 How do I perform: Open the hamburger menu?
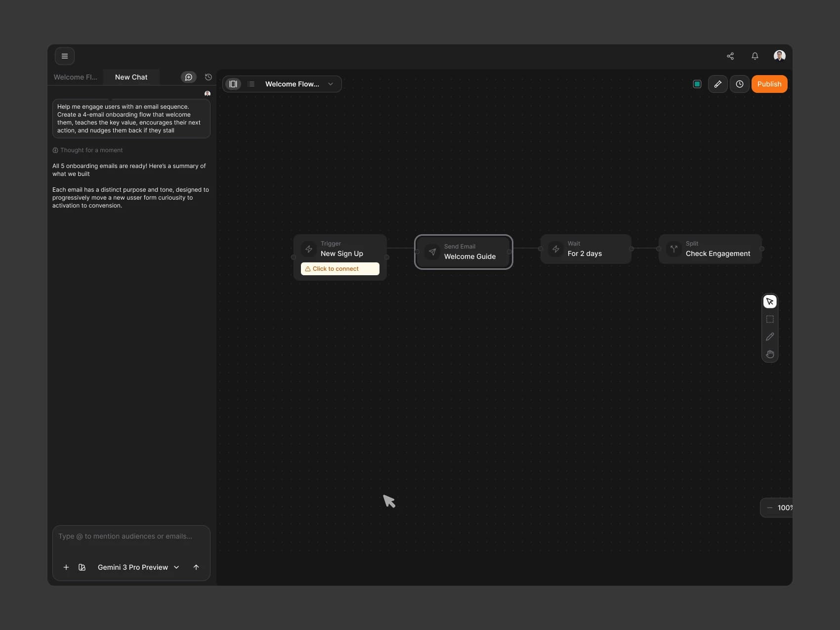65,56
